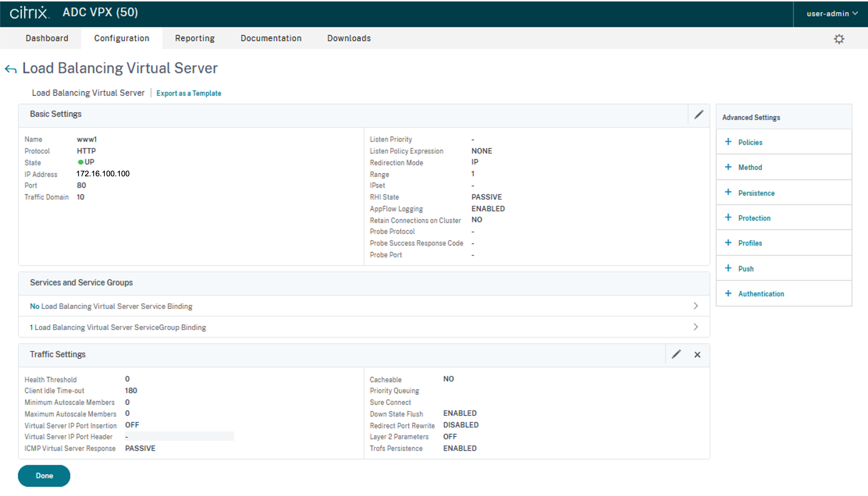Edit Basic Settings with pencil icon
Viewport: 868px width, 496px height.
[x=699, y=115]
